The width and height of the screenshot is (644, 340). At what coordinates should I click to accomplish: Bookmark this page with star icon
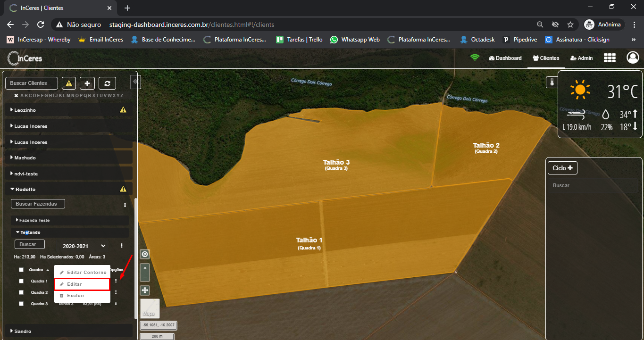pos(570,25)
